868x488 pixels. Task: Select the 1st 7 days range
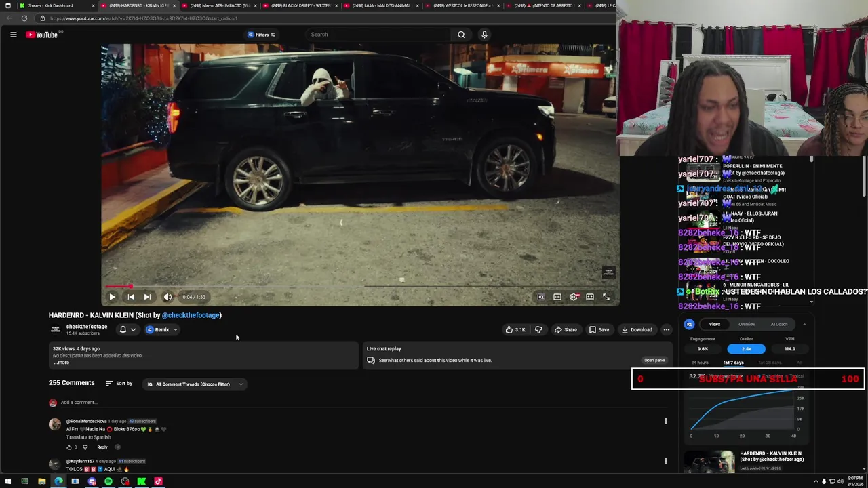(733, 363)
